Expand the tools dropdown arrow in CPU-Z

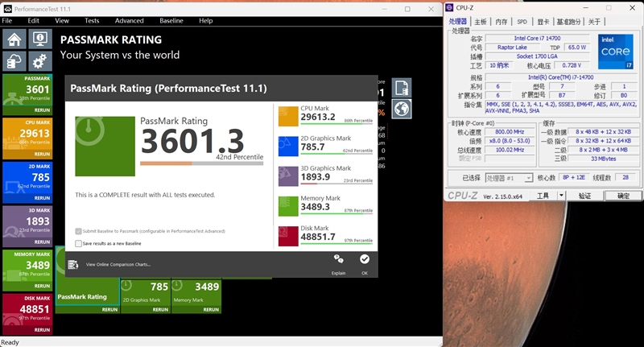tap(561, 196)
